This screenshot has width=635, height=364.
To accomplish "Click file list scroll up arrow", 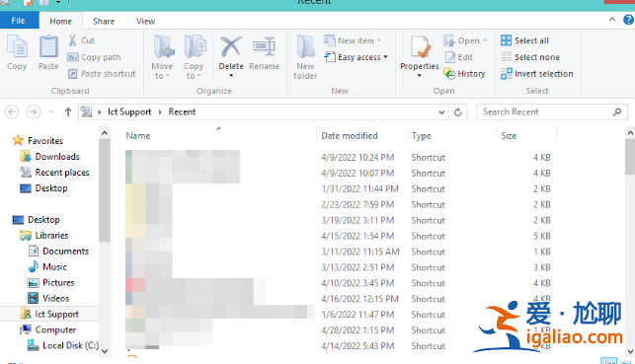I will pos(630,132).
